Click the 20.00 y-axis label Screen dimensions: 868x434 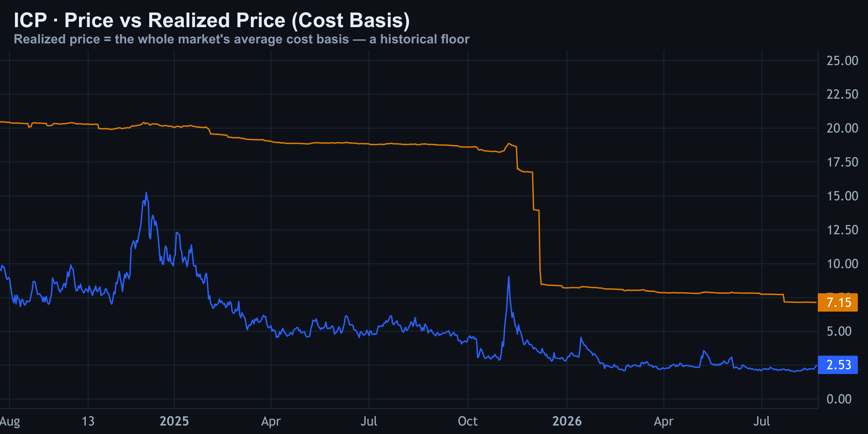coord(842,128)
